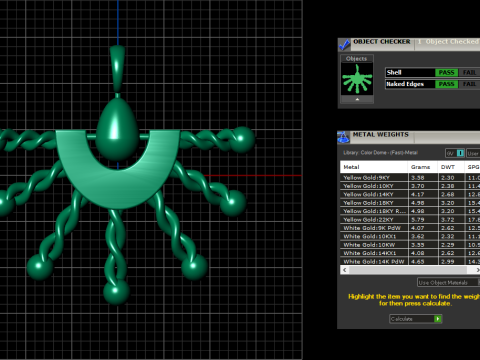Click the '1 Object Checked' status text

(448, 42)
